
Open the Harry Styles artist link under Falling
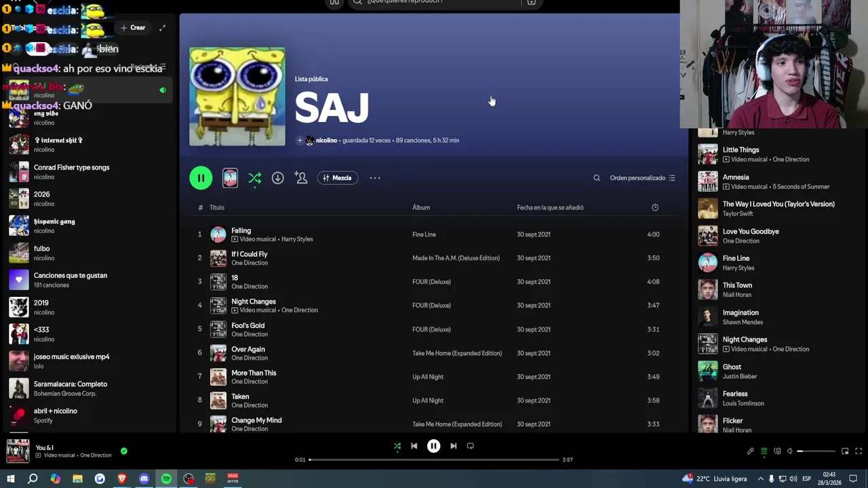297,239
